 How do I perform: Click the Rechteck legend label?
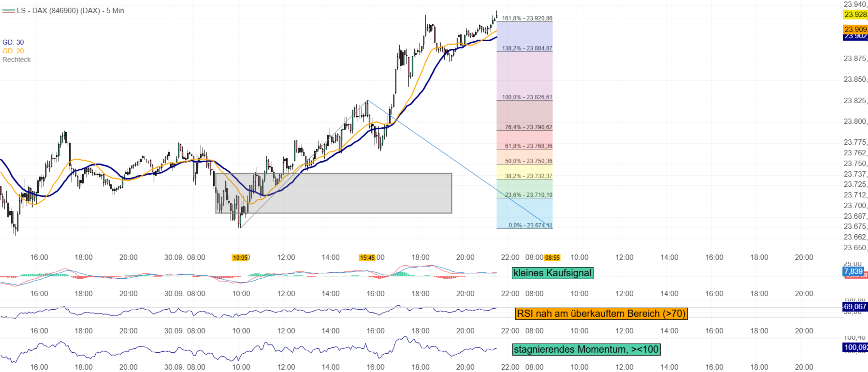[x=16, y=60]
